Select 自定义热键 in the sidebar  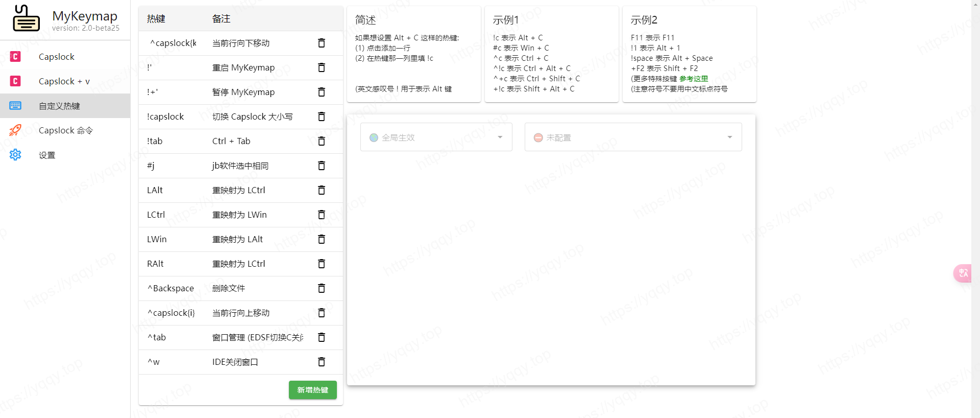pos(59,106)
